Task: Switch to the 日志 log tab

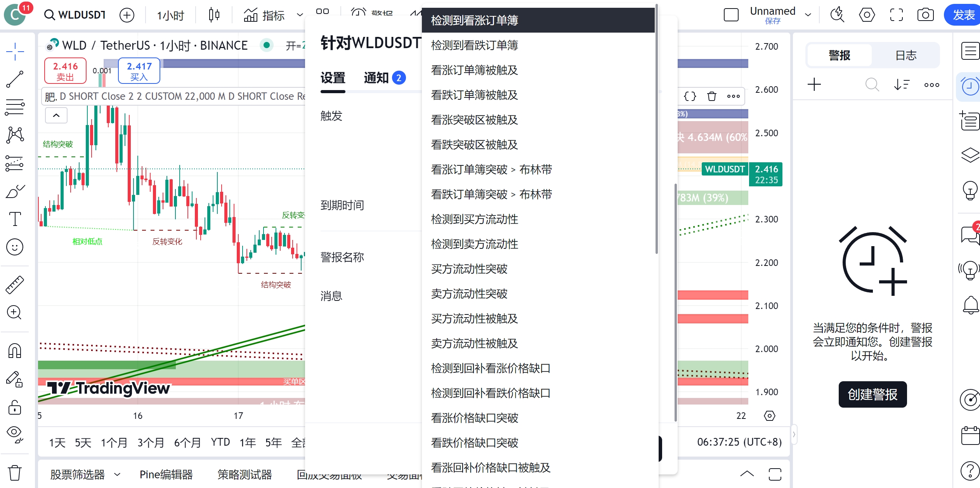Action: [x=906, y=56]
